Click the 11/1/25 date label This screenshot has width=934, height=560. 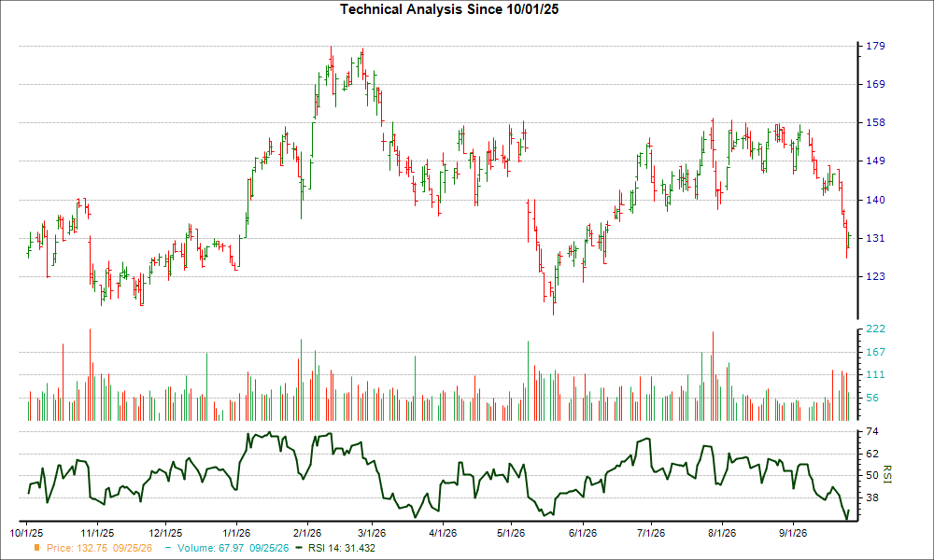[x=97, y=533]
